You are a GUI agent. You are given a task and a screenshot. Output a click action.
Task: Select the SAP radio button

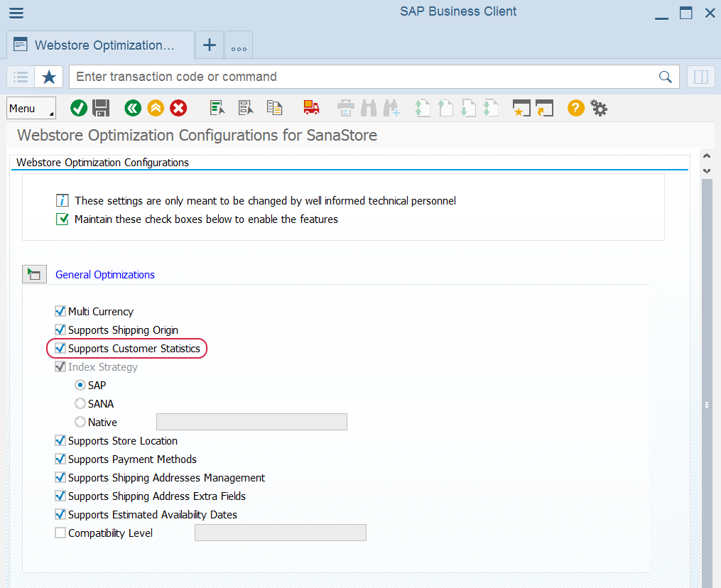pyautogui.click(x=80, y=386)
